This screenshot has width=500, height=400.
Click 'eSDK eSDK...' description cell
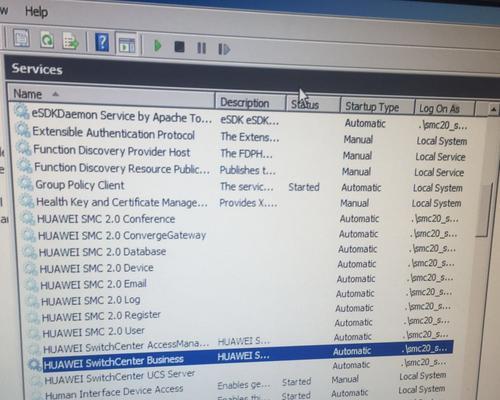pyautogui.click(x=250, y=120)
